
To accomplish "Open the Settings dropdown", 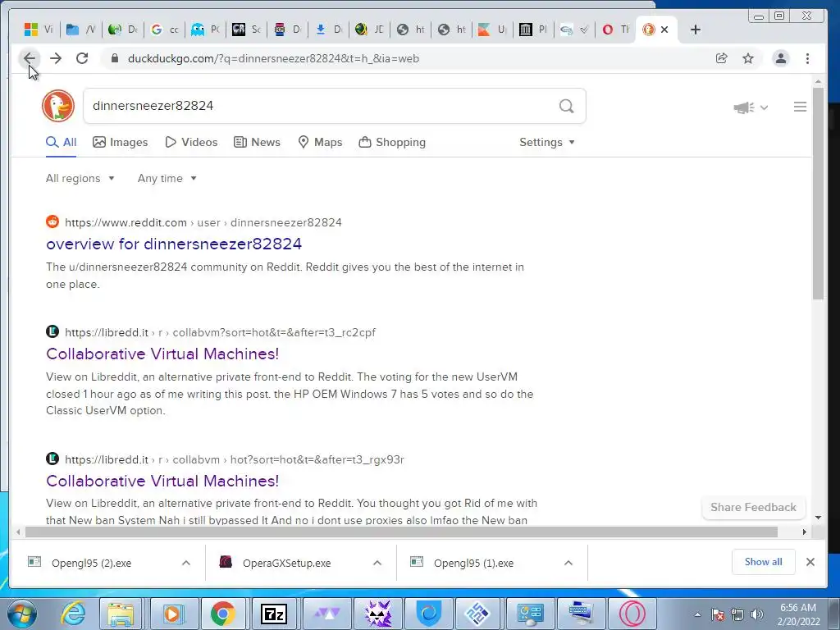I will pos(547,142).
